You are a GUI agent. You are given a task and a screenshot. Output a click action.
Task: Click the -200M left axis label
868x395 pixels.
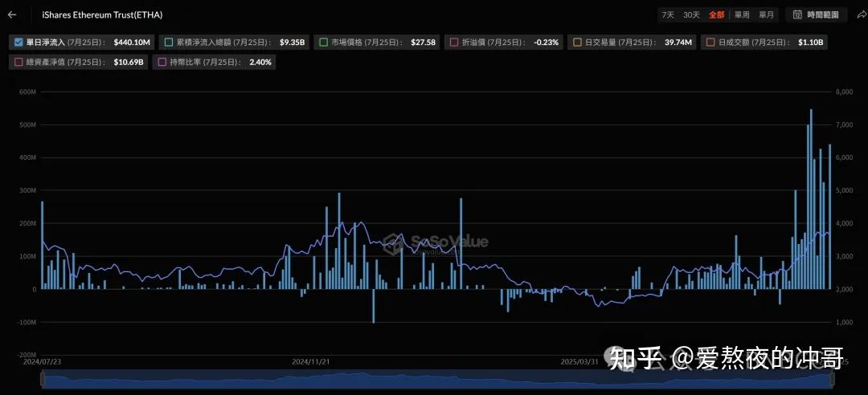27,355
